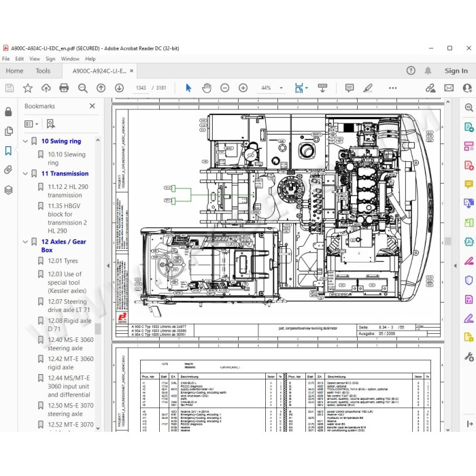Open the zoom level dropdown arrow
476x476 pixels.
pos(281,88)
